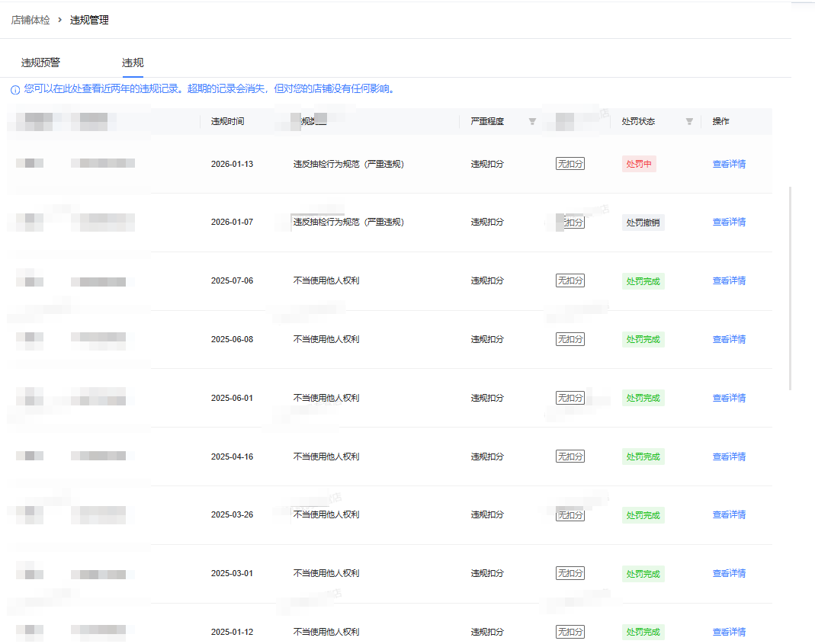Open 查看详情 for the 2026-01-13 violation
This screenshot has height=644, width=815.
click(x=729, y=164)
